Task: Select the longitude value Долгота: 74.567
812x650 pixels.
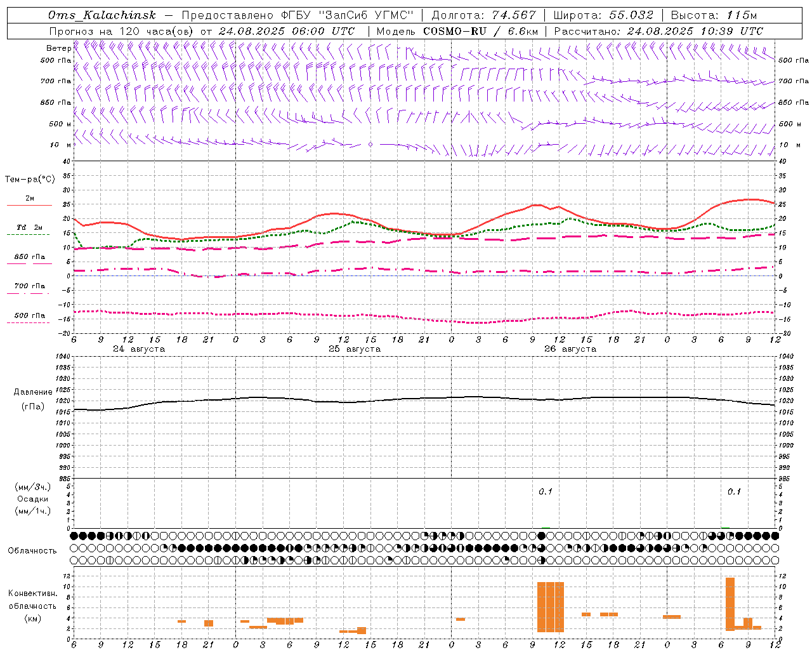Action: pos(484,15)
